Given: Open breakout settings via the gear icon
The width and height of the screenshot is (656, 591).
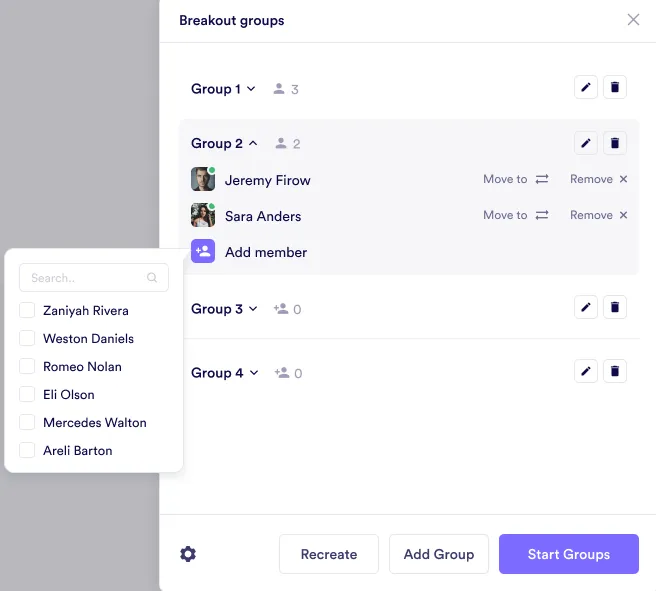Looking at the screenshot, I should click(188, 554).
